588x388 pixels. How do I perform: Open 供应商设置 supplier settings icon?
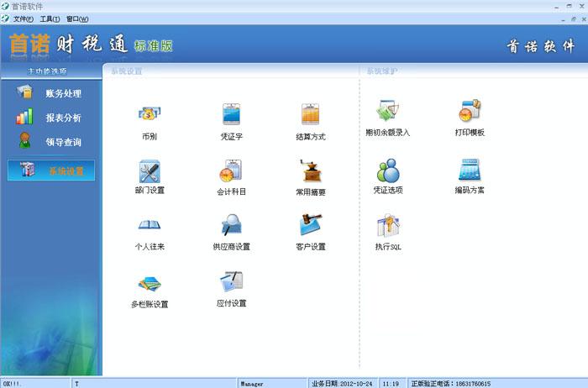point(231,227)
